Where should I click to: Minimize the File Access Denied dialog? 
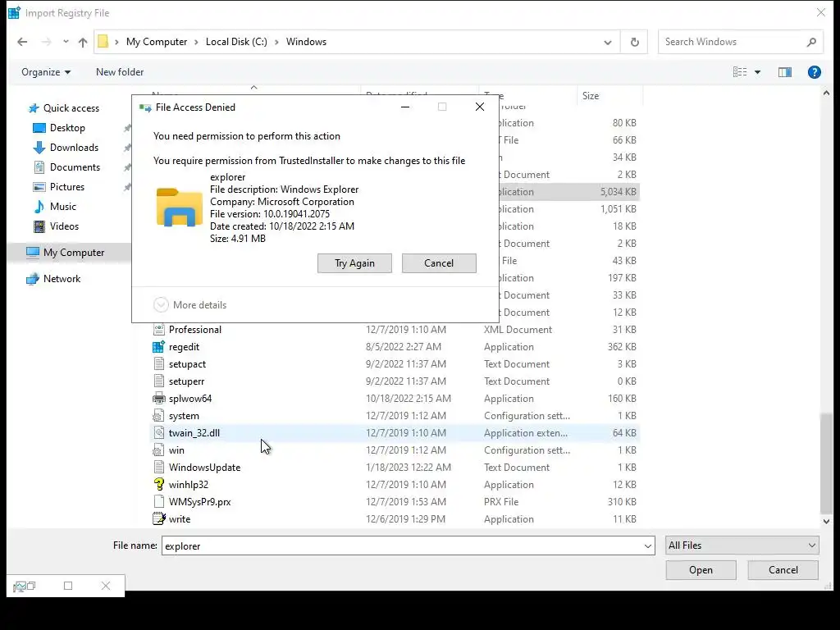coord(405,107)
